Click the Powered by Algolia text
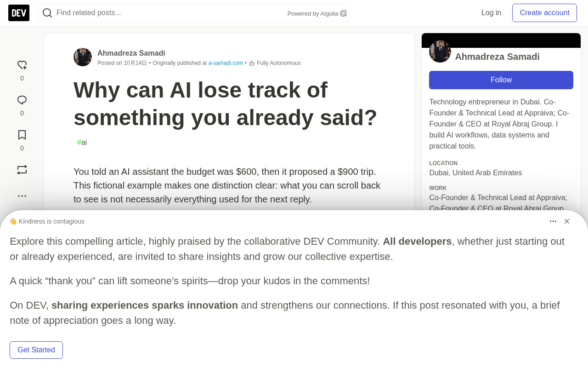Image resolution: width=588 pixels, height=368 pixels. (x=313, y=14)
